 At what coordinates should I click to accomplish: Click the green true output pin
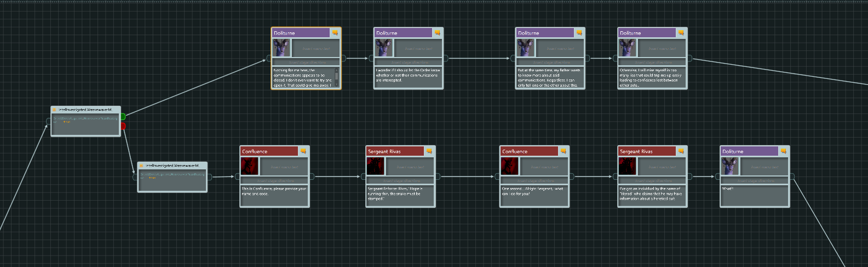click(123, 116)
